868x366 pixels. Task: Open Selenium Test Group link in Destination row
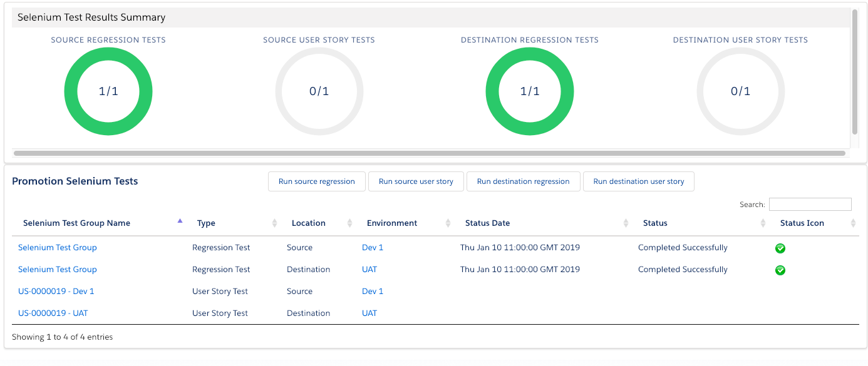point(58,270)
